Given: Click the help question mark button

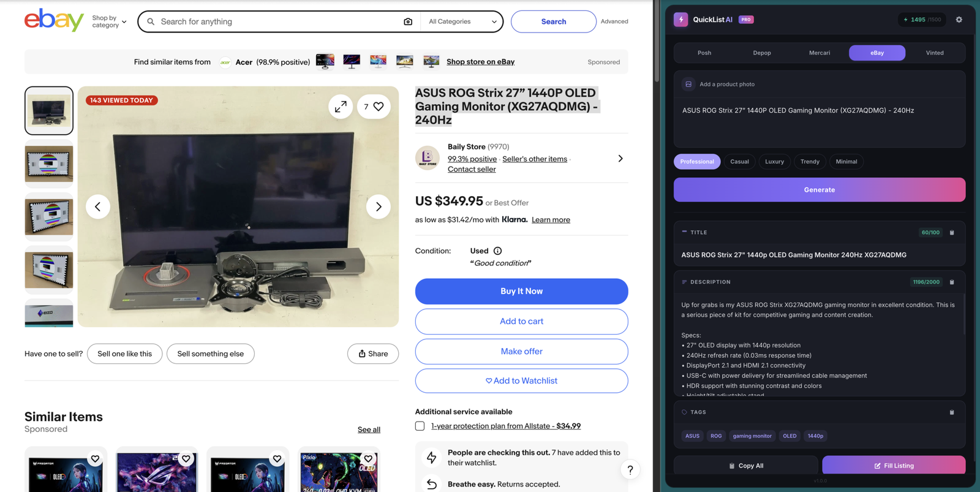Looking at the screenshot, I should pos(630,470).
